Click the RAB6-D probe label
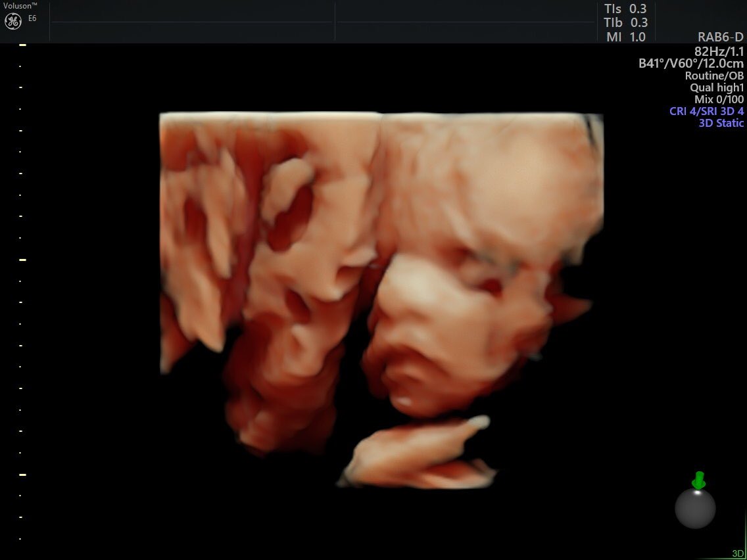 [x=720, y=37]
